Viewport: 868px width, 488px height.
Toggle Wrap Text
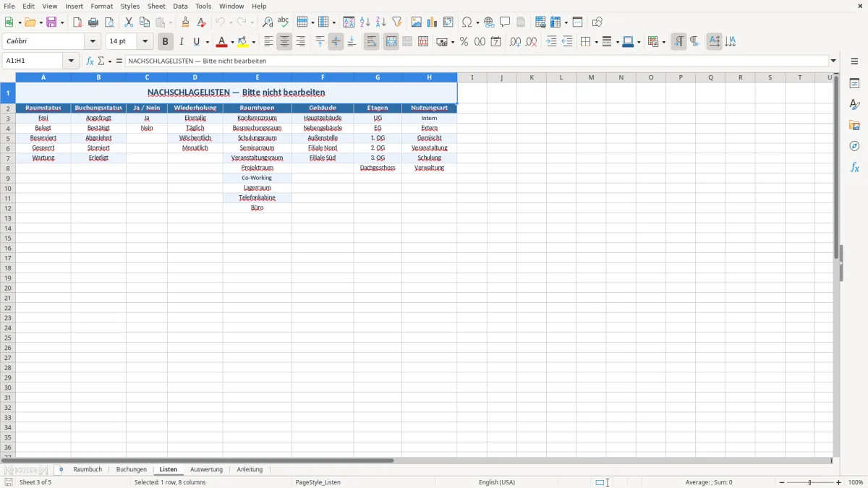click(372, 42)
